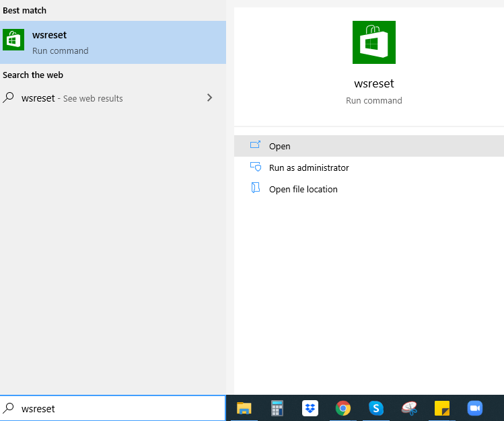Select the wsreset Run command best match
Image resolution: width=504 pixels, height=421 pixels.
pos(113,42)
